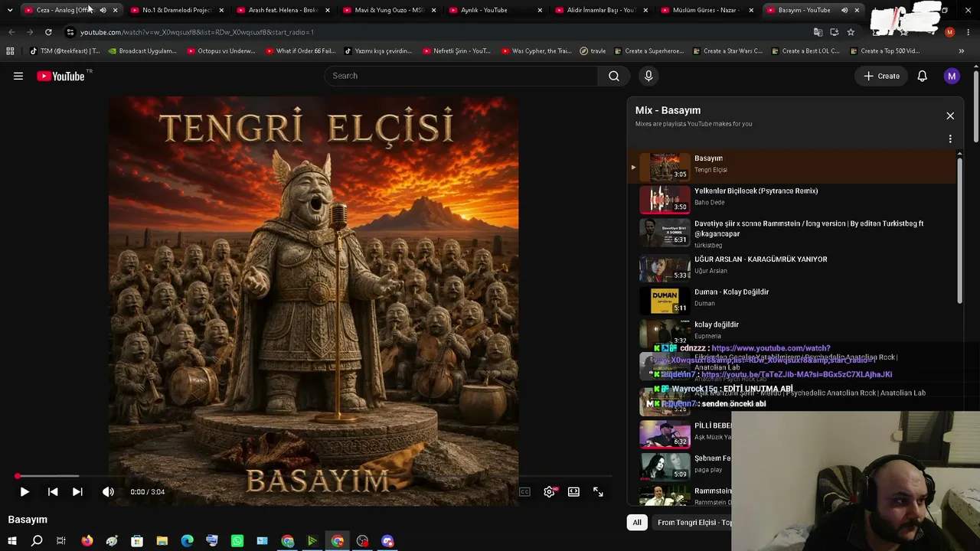
Task: Open the Şebnem Ferah video thumbnail
Action: pyautogui.click(x=665, y=466)
